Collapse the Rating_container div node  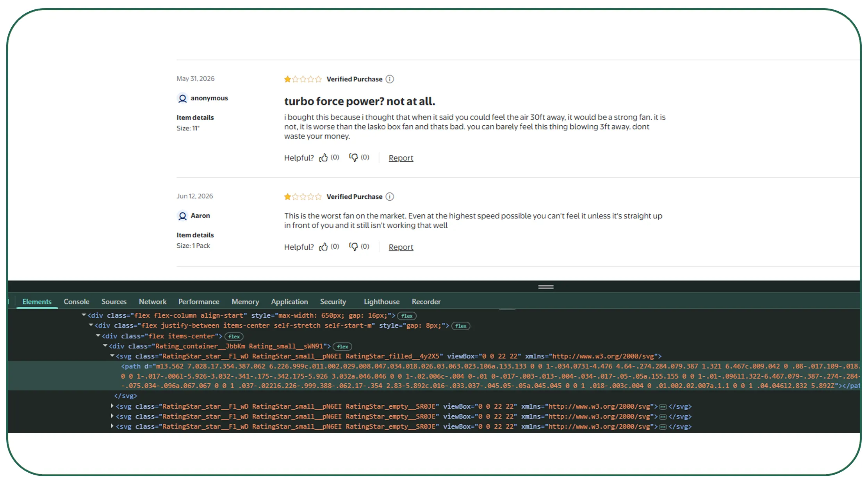[105, 346]
